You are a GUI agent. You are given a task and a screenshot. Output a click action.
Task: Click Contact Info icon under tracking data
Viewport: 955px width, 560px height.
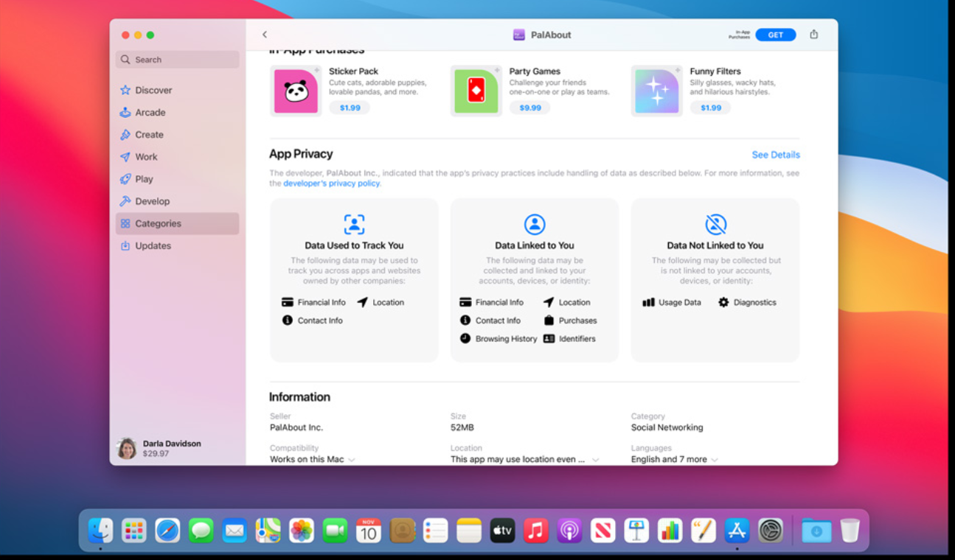coord(288,321)
